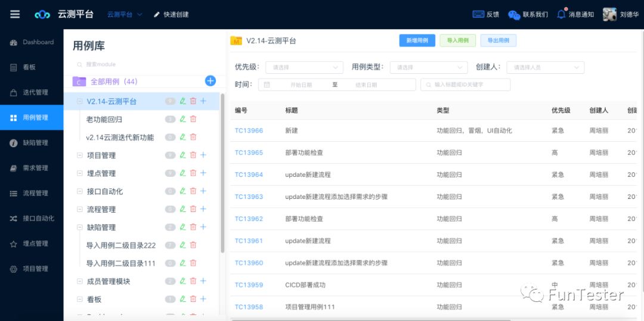
Task: Click the 搜索module search field
Action: click(144, 64)
